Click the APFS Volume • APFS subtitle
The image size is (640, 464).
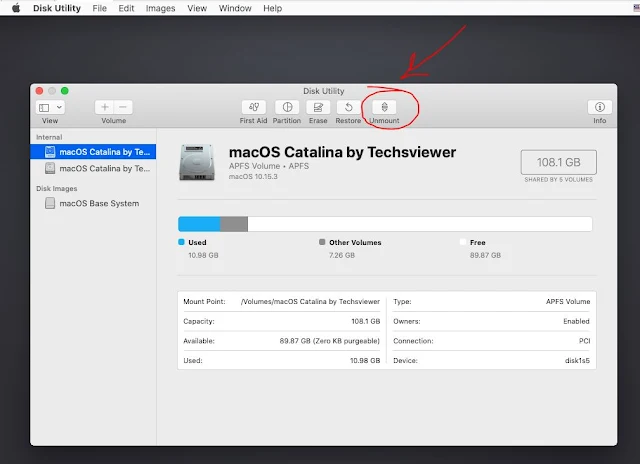tap(269, 166)
